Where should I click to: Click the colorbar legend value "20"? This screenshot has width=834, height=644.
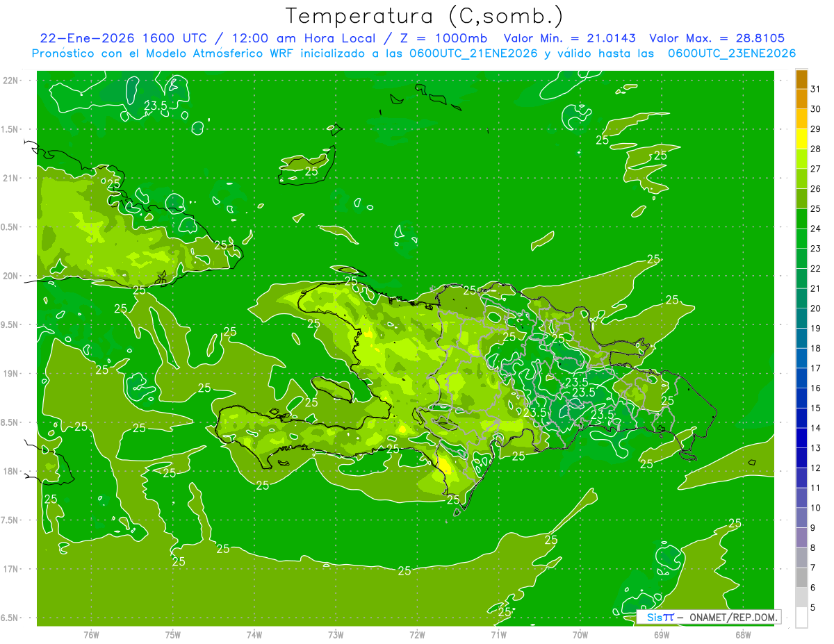815,308
